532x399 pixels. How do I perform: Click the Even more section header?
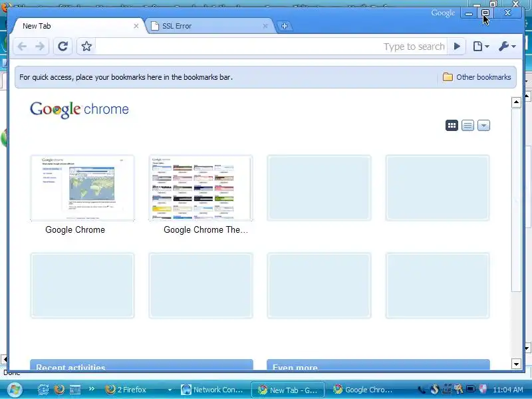(378, 364)
